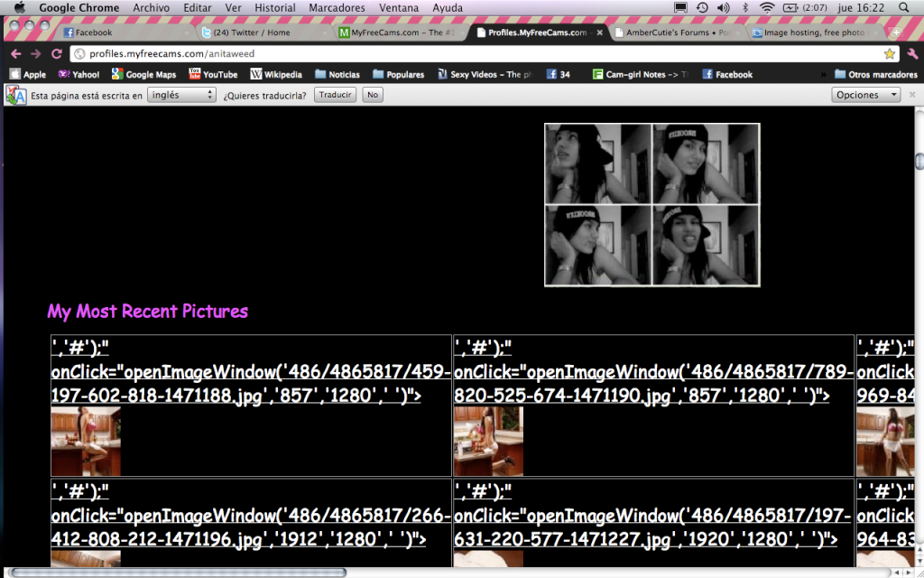Open the Ayuda menu
Image resolution: width=924 pixels, height=578 pixels.
tap(448, 7)
